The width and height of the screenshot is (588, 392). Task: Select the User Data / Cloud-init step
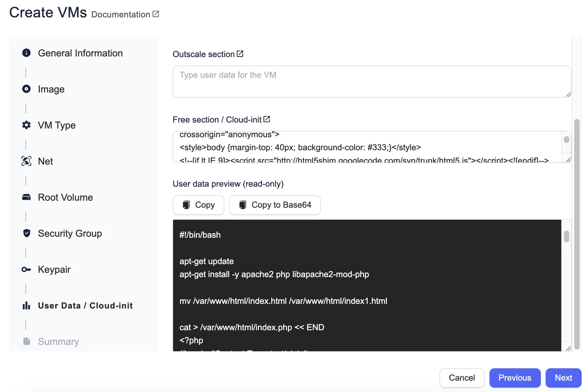pos(85,306)
